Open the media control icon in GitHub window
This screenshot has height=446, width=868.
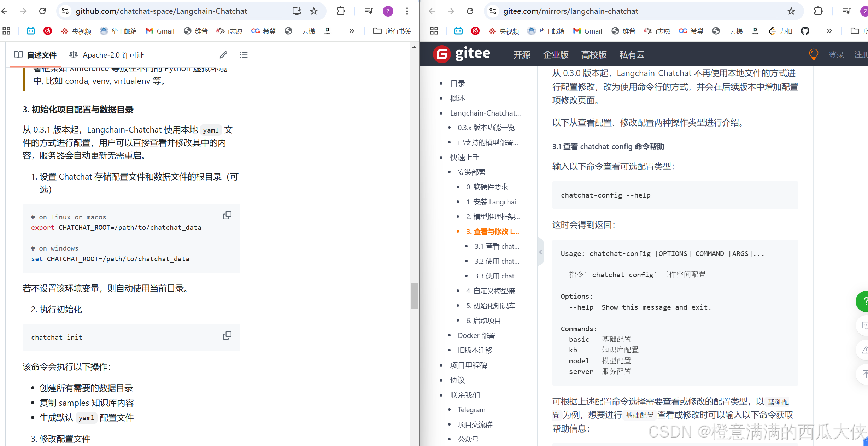[x=369, y=11]
